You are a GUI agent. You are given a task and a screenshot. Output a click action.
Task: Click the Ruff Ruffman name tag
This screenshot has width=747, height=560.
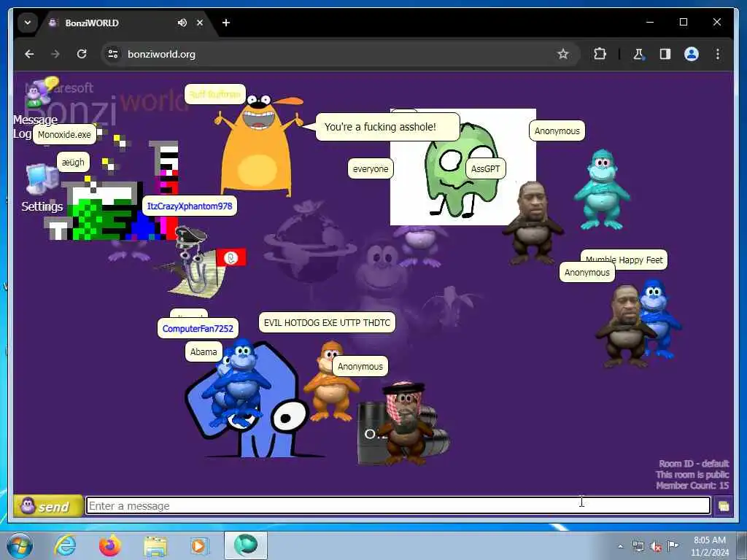click(x=215, y=94)
